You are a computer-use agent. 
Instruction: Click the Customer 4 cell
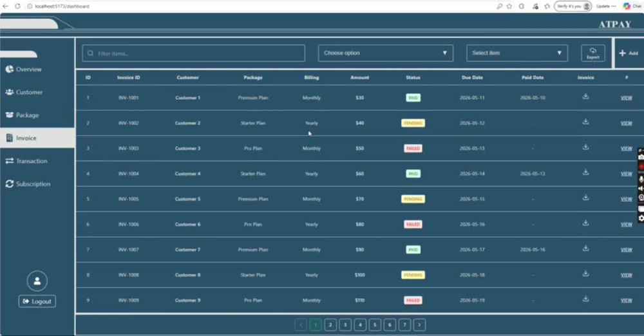[x=187, y=174]
